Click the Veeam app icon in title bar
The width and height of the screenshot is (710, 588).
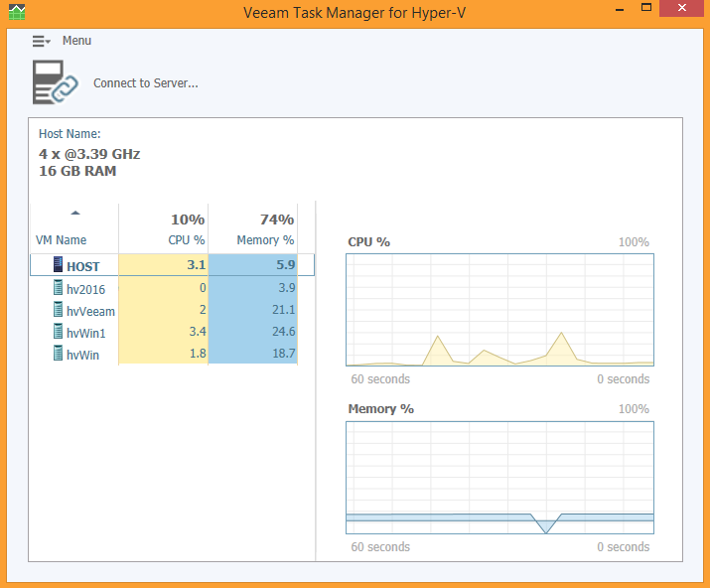[17, 12]
